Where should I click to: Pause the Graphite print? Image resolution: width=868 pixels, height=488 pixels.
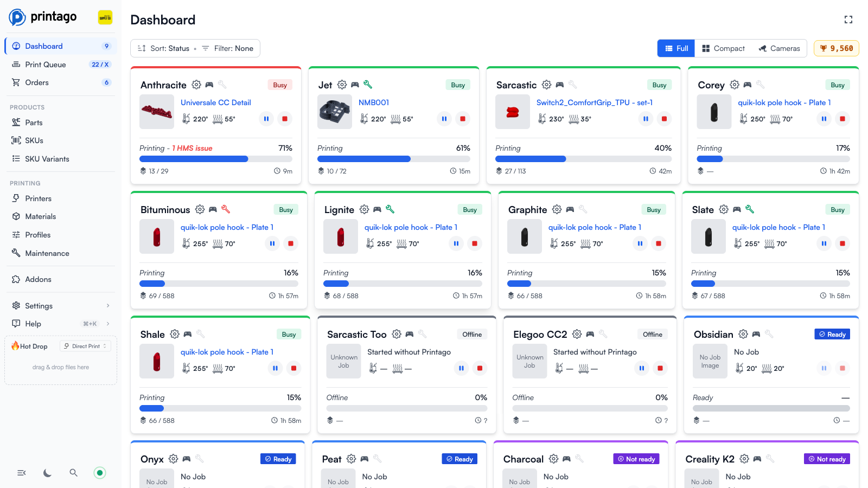(x=640, y=243)
